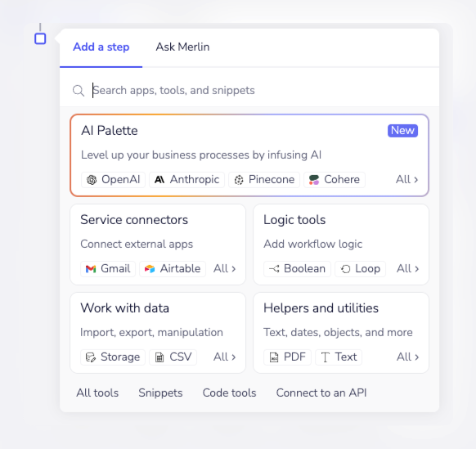476x449 pixels.
Task: Click the 'Connect external apps' description
Action: (x=137, y=244)
